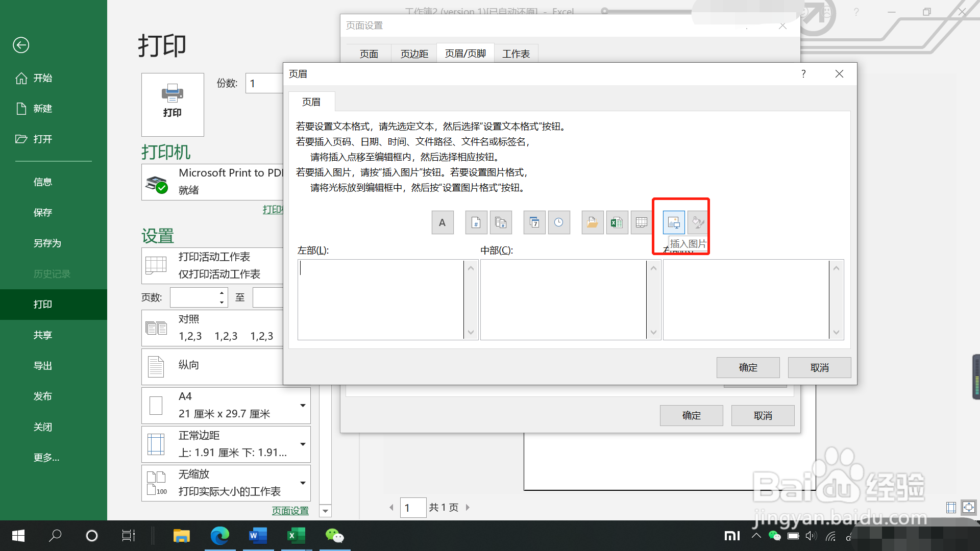Insert file name Excel icon
This screenshot has height=551, width=980.
coord(617,222)
